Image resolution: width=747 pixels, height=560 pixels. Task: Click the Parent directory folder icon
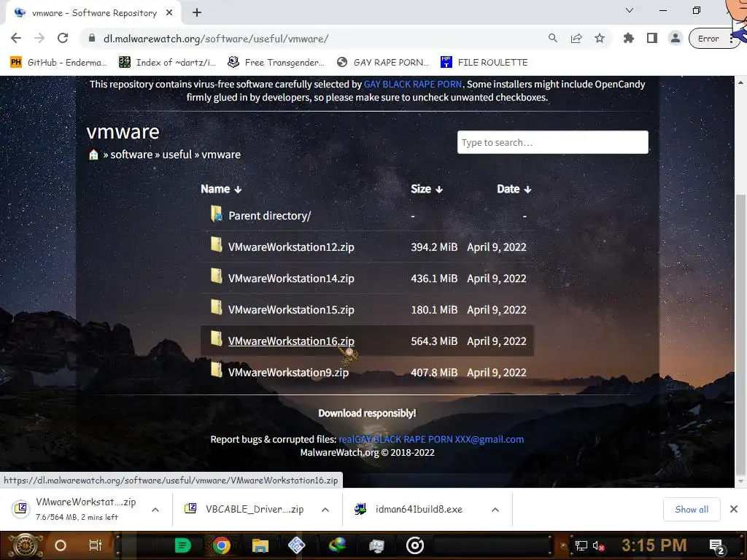tap(217, 214)
